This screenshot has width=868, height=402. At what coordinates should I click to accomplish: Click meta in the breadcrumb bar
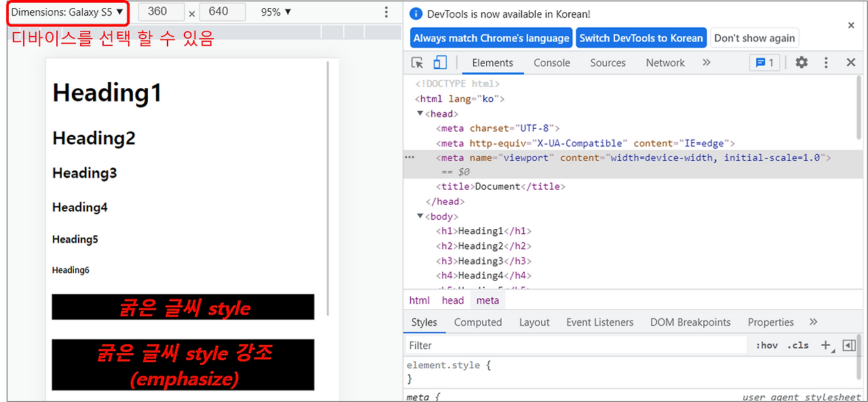(x=488, y=300)
